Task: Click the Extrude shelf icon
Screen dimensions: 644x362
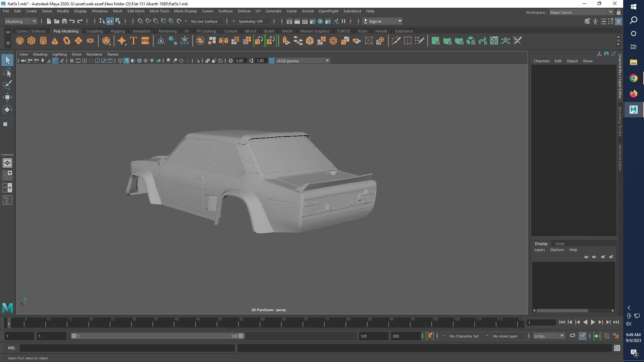Action: pos(286,41)
